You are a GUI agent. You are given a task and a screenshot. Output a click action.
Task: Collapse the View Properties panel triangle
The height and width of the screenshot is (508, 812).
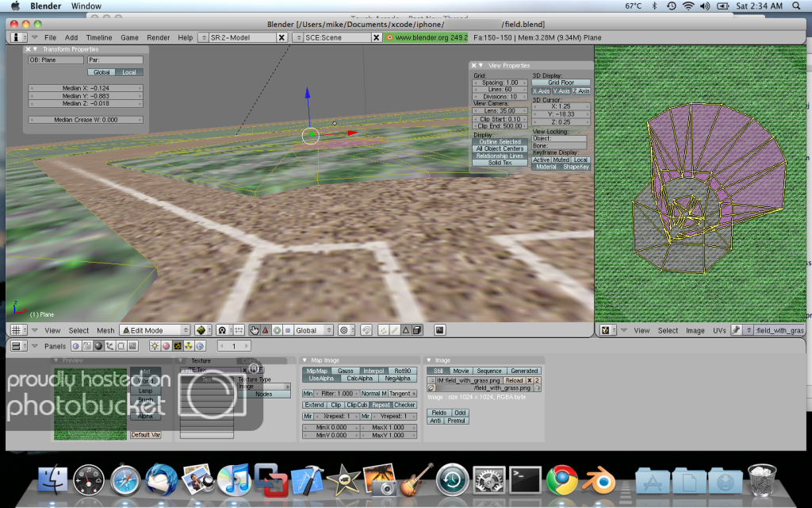pyautogui.click(x=481, y=66)
